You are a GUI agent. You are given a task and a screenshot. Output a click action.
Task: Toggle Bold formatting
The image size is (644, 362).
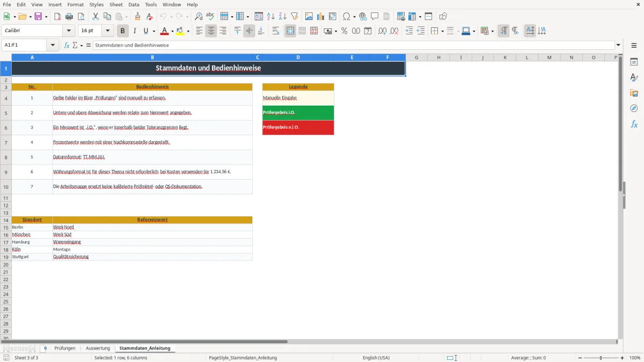pyautogui.click(x=123, y=31)
